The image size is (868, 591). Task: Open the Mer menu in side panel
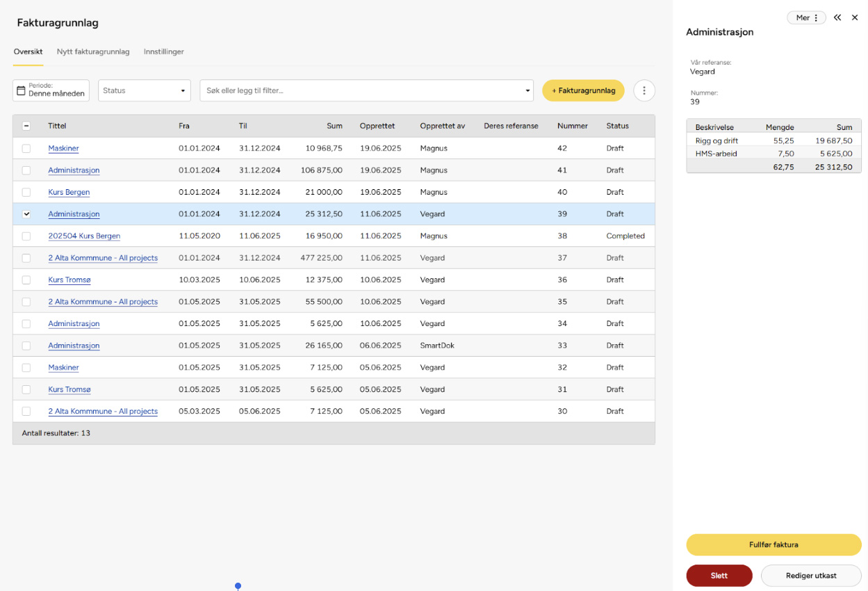(806, 17)
